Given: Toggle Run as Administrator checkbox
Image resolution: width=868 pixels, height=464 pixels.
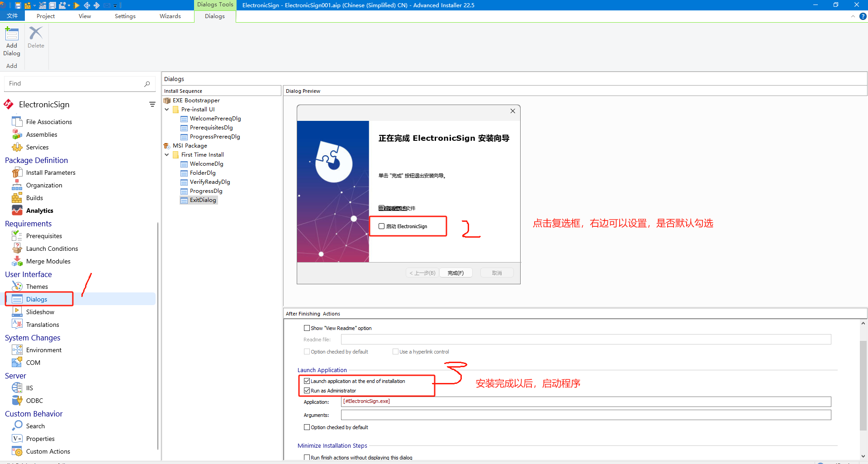Looking at the screenshot, I should coord(307,391).
